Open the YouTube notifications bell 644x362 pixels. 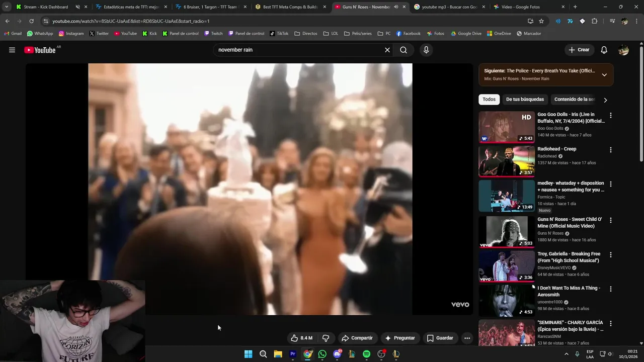pyautogui.click(x=604, y=50)
